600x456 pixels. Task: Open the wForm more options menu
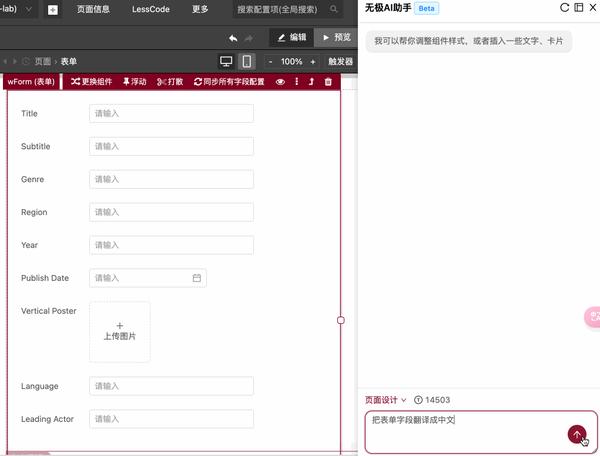(297, 81)
